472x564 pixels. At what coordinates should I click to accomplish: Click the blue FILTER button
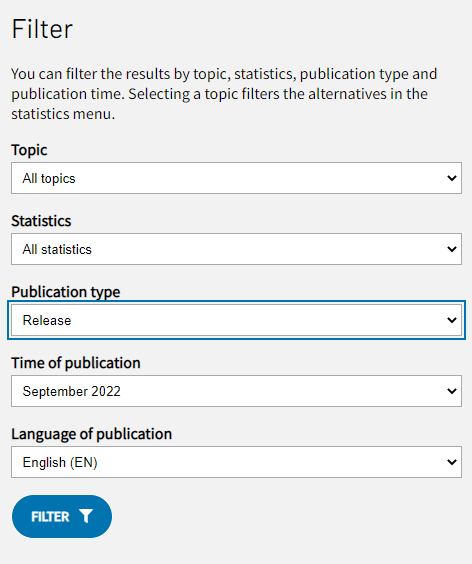click(62, 517)
